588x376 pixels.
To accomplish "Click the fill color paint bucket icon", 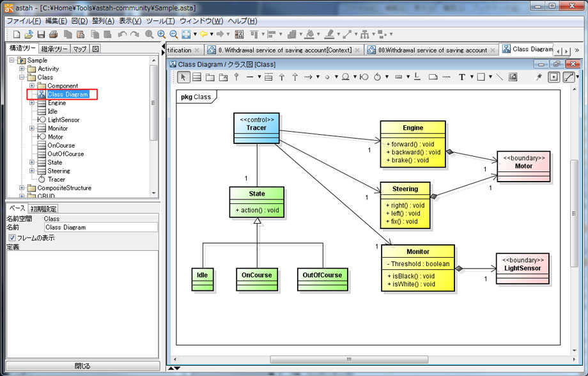I will 310,35.
